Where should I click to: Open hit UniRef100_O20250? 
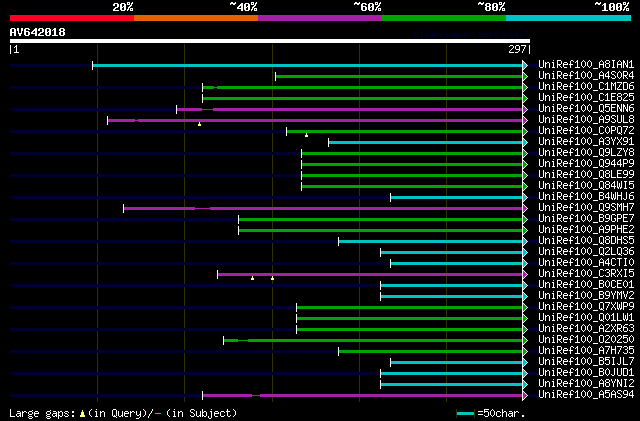point(586,340)
